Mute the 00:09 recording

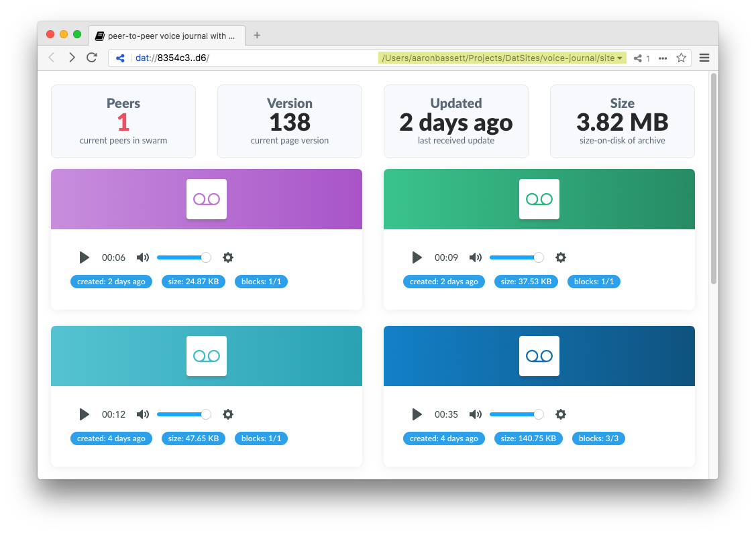[476, 257]
